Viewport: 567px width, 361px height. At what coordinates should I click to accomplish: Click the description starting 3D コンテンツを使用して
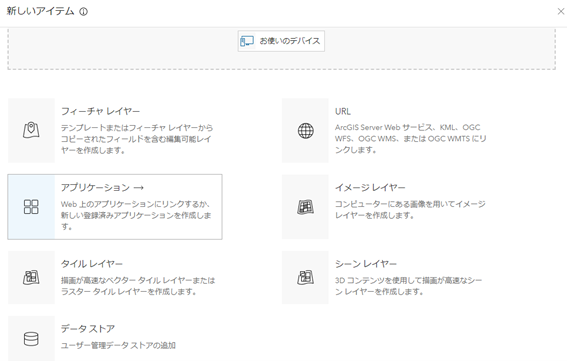(409, 286)
